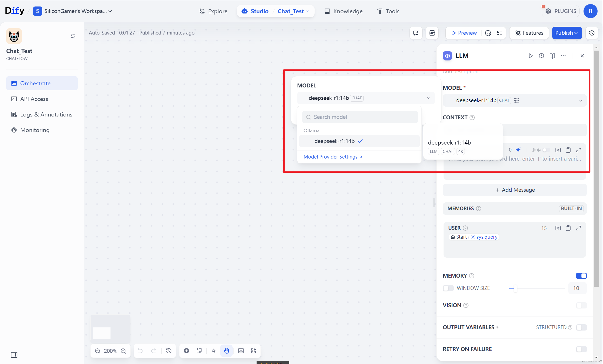
Task: Open the Studio tab
Action: tap(255, 11)
